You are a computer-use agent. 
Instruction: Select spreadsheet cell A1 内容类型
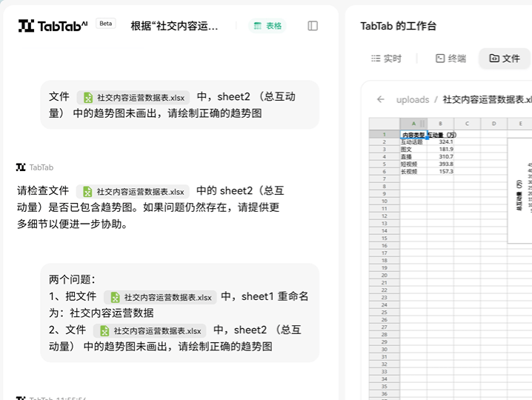413,134
